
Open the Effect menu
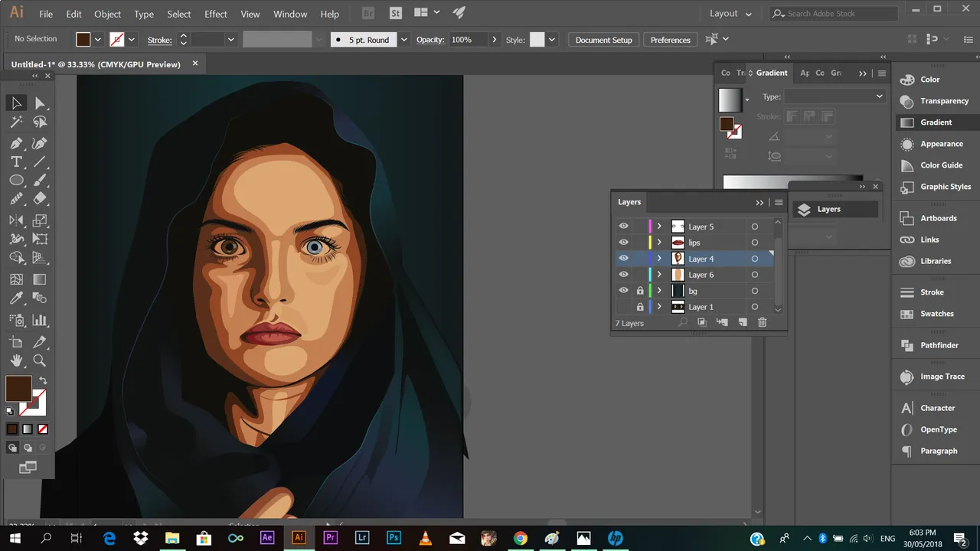point(216,14)
